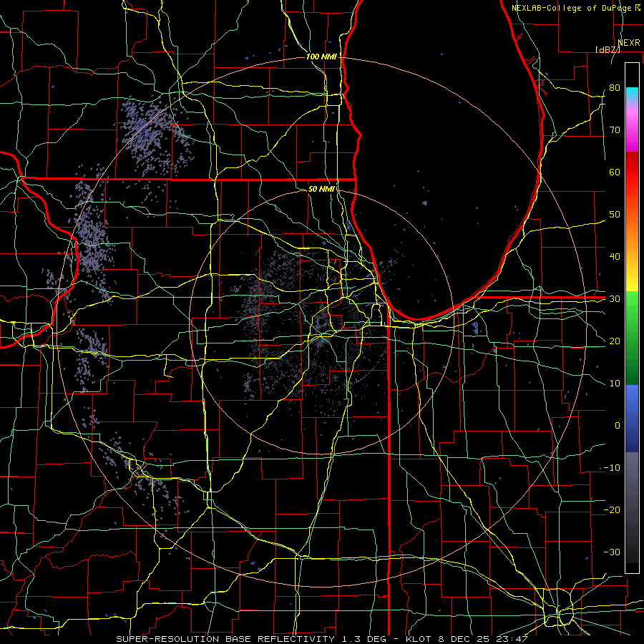
Task: Click the 10 value on the dBZ scale
Action: click(615, 384)
